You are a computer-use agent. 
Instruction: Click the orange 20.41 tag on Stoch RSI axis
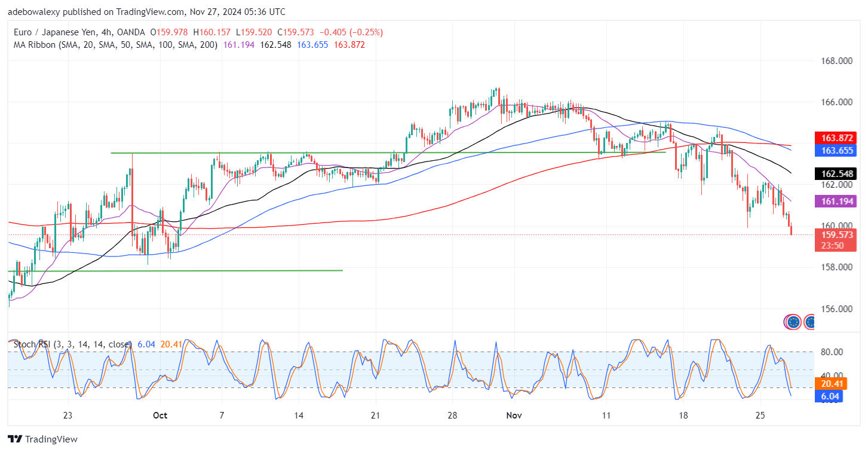(x=831, y=383)
